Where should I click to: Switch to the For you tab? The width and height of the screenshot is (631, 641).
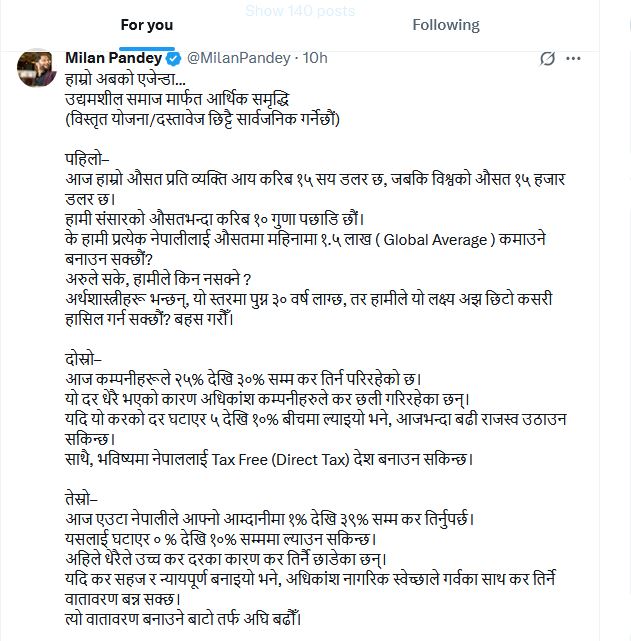146,25
